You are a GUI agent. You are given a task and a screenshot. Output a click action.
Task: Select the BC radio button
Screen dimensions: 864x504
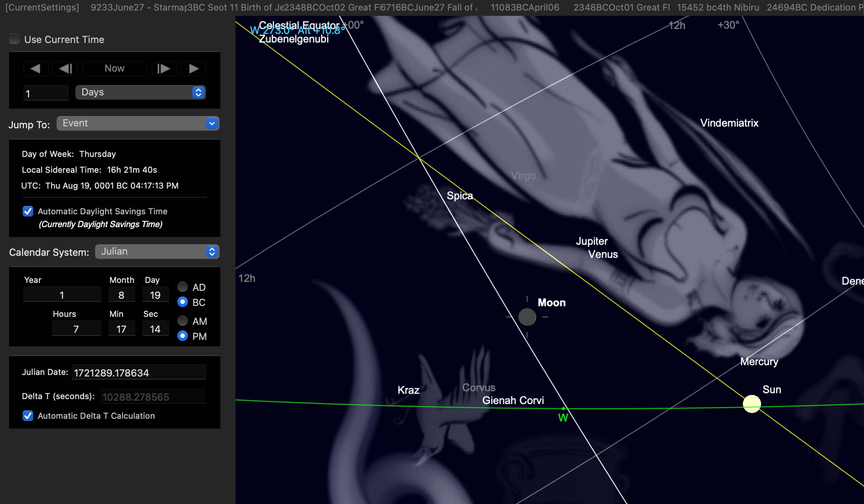[x=183, y=302]
